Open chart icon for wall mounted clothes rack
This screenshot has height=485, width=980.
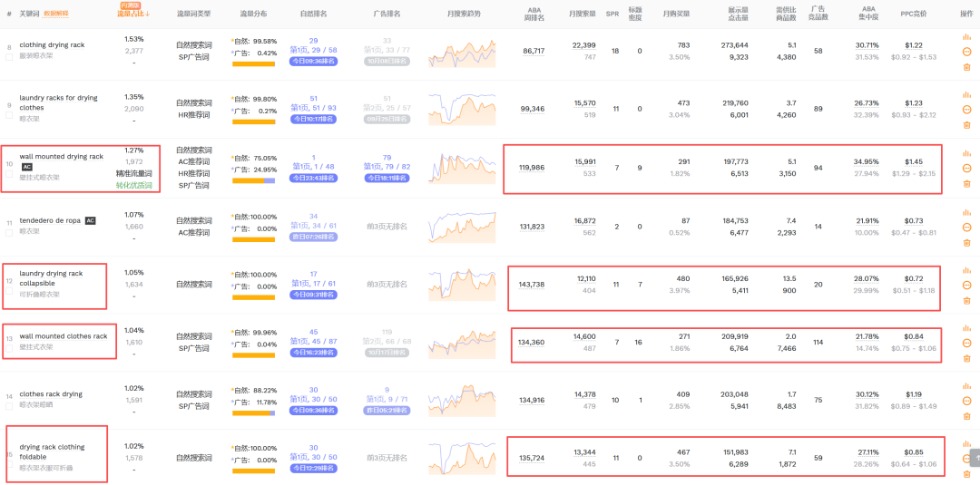coord(967,327)
